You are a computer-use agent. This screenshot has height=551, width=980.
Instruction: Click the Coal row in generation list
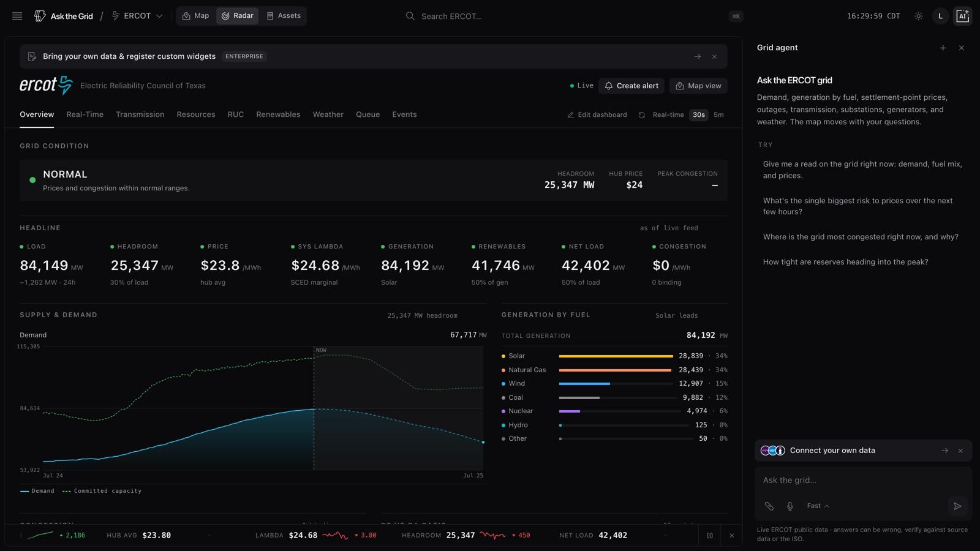(614, 397)
